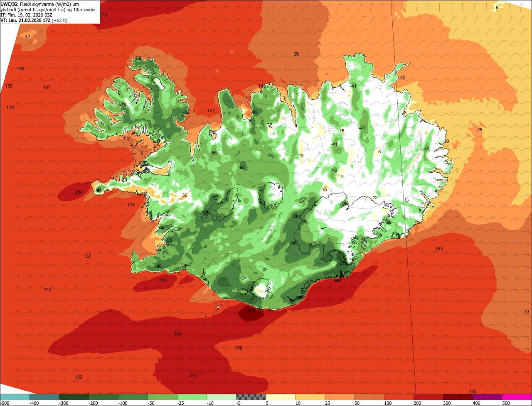Click the map value 179

point(10,108)
